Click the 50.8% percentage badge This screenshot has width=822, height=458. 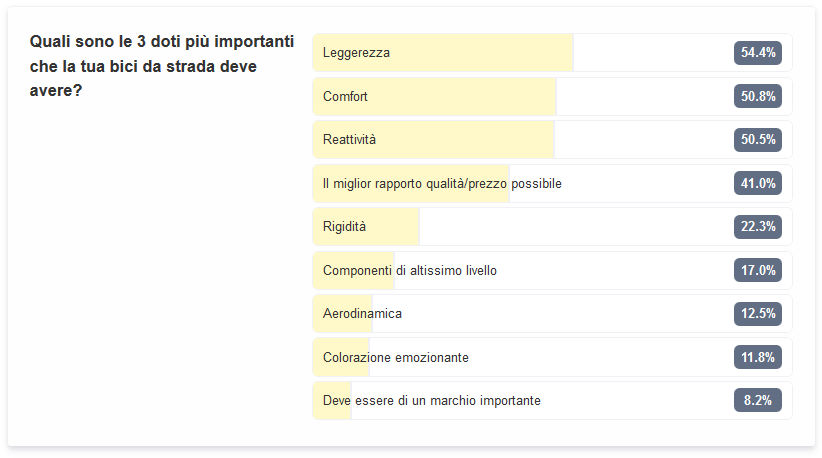coord(757,97)
